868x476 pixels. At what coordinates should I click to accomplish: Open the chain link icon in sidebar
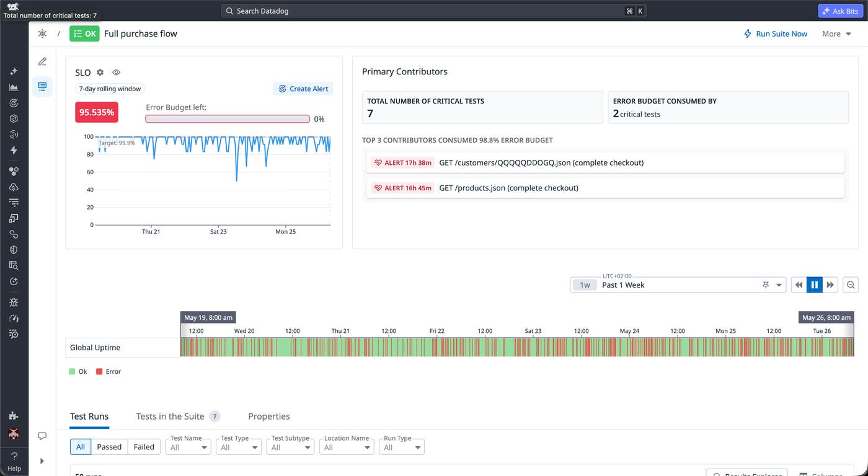point(14,234)
